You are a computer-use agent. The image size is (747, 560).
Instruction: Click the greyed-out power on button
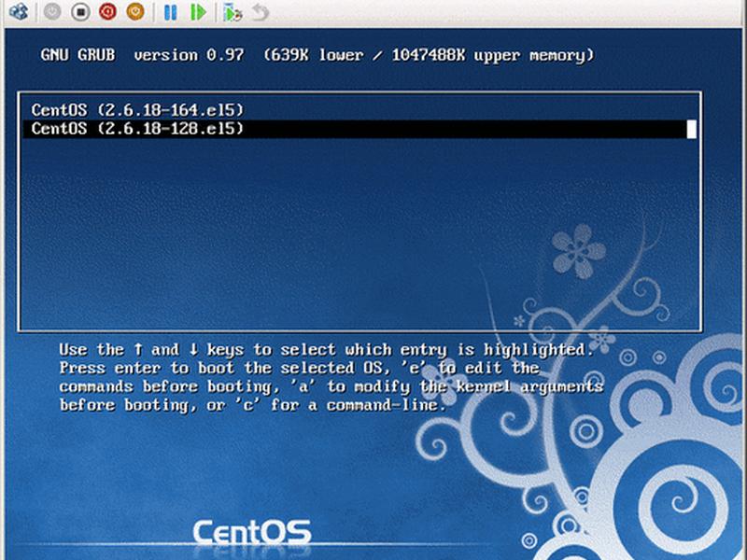point(52,12)
